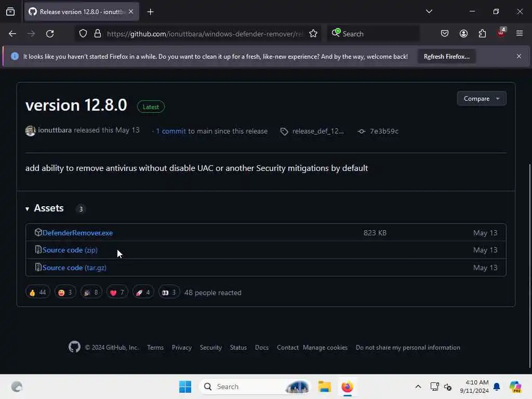Screen dimensions: 532x399
Task: Open the notification bell in taskbar
Action: tap(497, 387)
